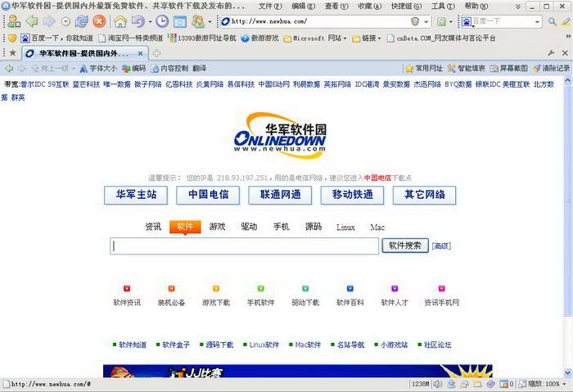The height and width of the screenshot is (392, 573).
Task: Click the 装机必备 orange icon
Action: click(171, 289)
